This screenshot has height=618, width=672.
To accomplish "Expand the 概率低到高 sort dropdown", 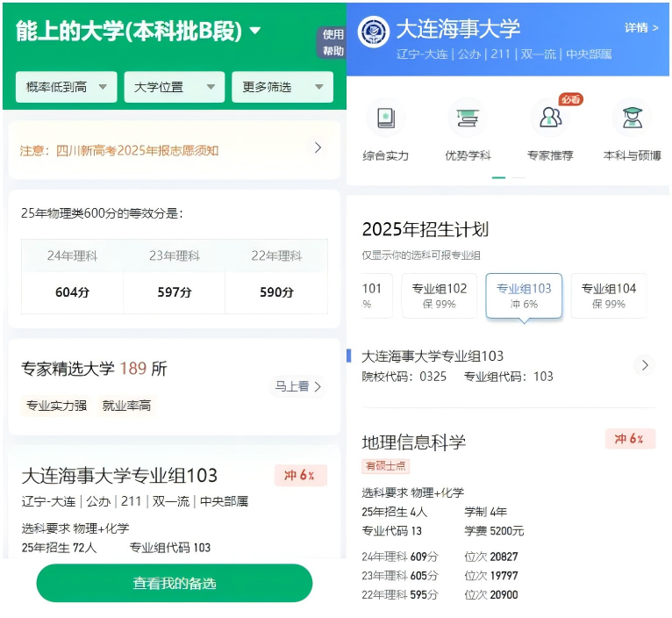I will click(67, 87).
